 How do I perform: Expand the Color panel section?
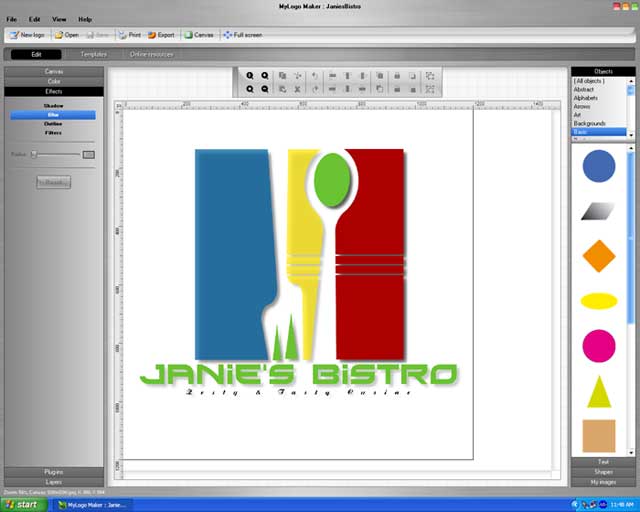53,81
